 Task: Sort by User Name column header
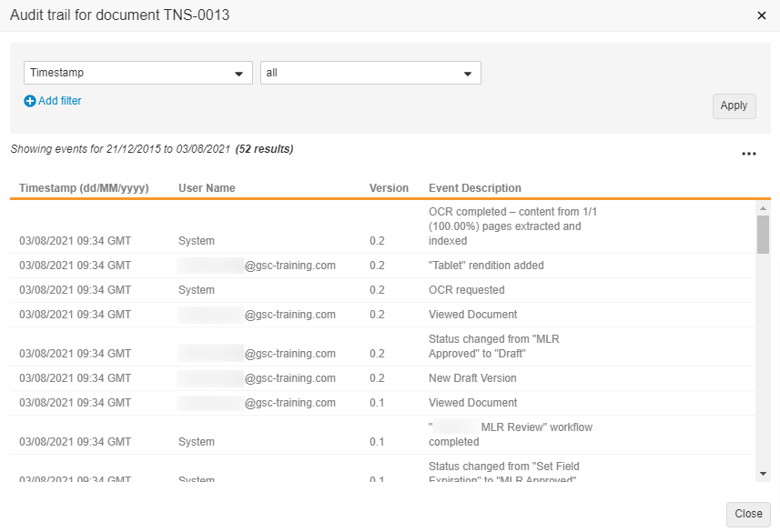(x=207, y=188)
